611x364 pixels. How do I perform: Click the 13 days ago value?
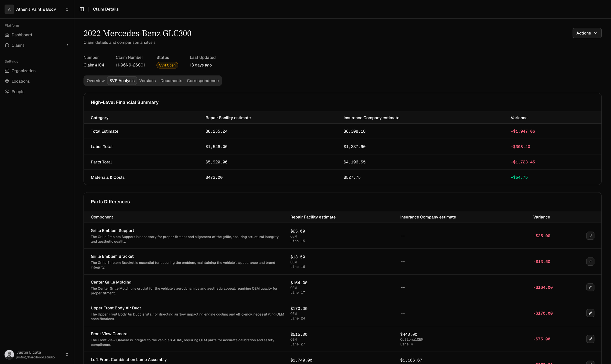(x=201, y=65)
